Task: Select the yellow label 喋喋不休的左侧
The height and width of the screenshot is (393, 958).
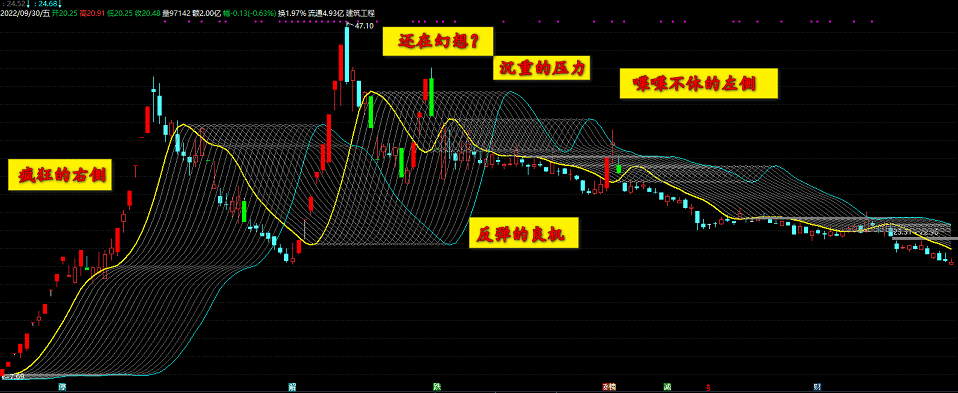Action: click(x=700, y=84)
